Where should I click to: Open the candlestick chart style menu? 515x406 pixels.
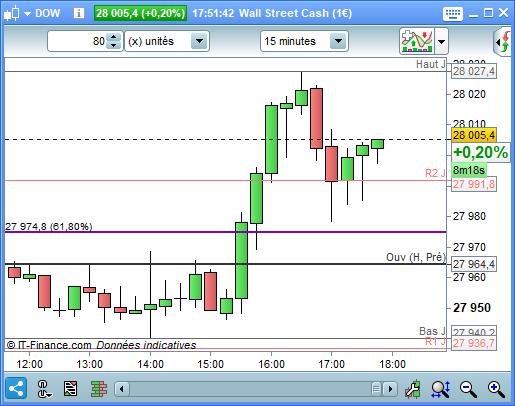pyautogui.click(x=17, y=14)
